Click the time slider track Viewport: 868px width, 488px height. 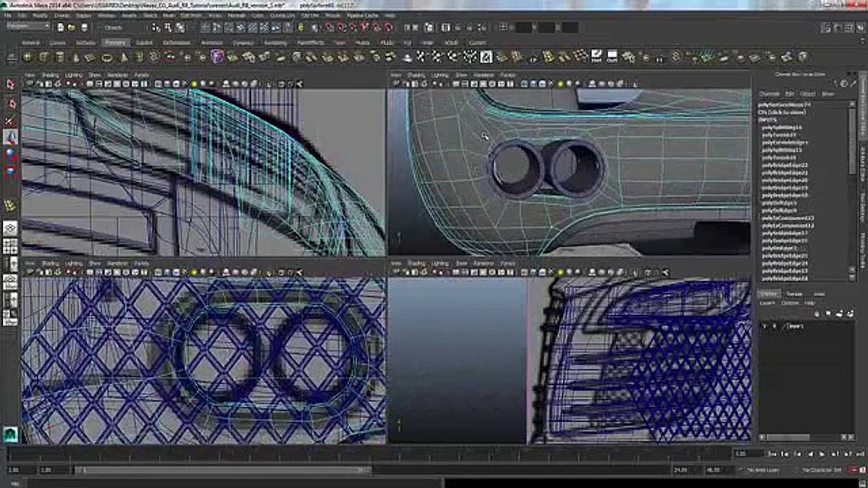click(x=370, y=453)
